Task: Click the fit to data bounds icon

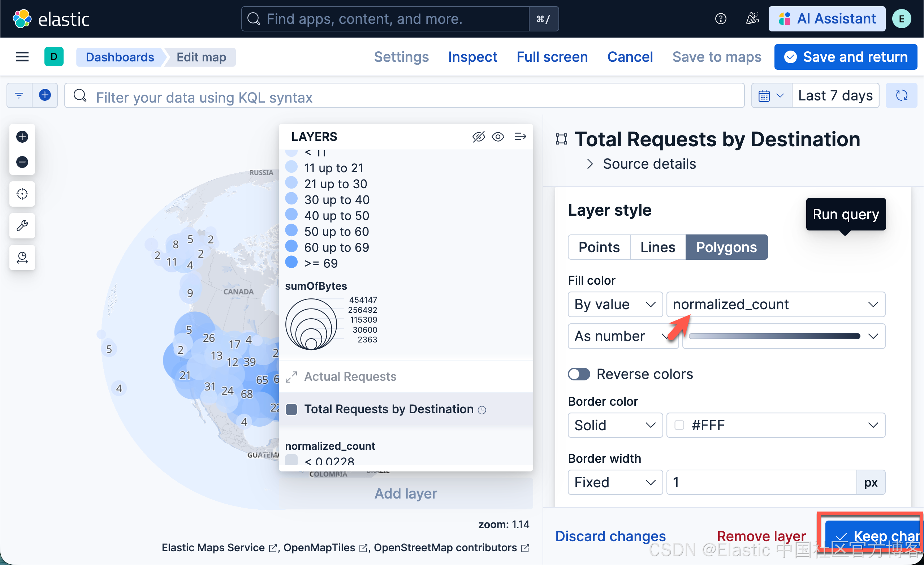Action: (x=22, y=194)
